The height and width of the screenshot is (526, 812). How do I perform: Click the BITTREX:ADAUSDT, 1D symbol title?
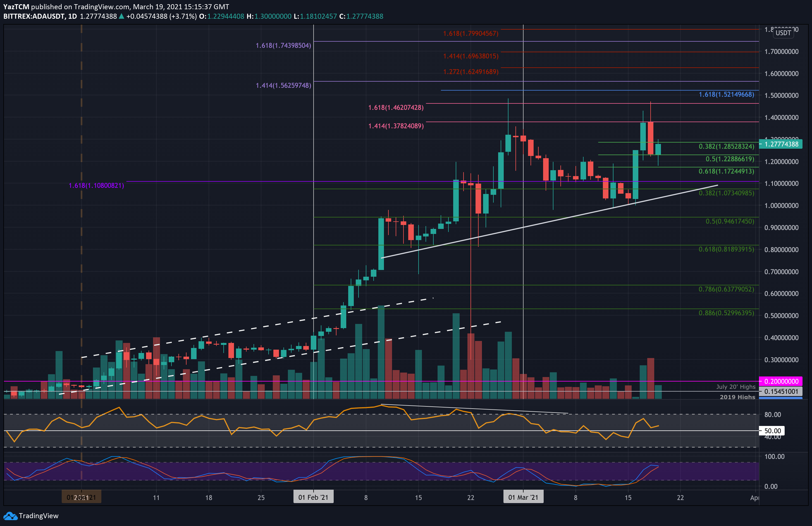pos(40,16)
